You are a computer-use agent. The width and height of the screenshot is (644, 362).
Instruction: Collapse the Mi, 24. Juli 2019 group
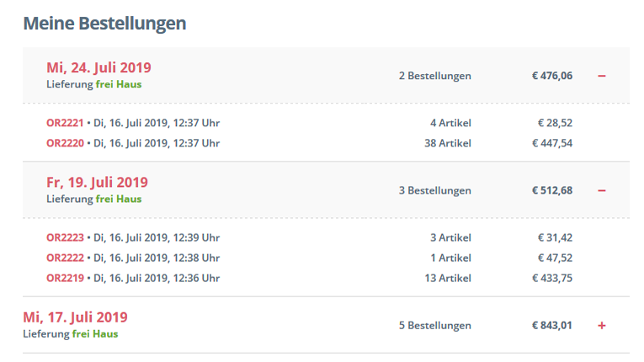pyautogui.click(x=602, y=76)
